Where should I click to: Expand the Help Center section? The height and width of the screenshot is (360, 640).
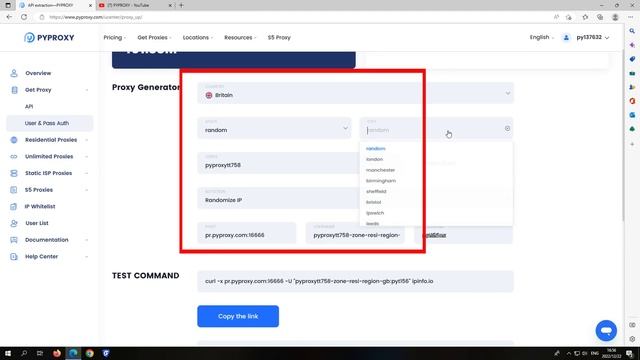click(x=87, y=257)
